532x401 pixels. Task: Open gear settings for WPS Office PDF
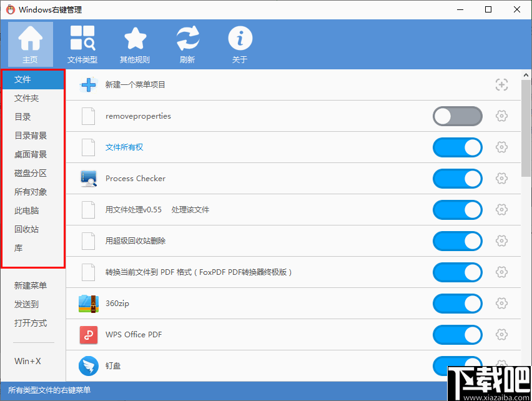[x=501, y=335]
